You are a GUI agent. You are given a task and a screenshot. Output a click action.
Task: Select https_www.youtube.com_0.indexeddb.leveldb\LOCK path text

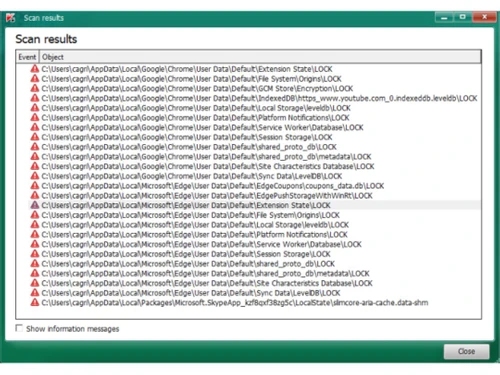tap(259, 98)
